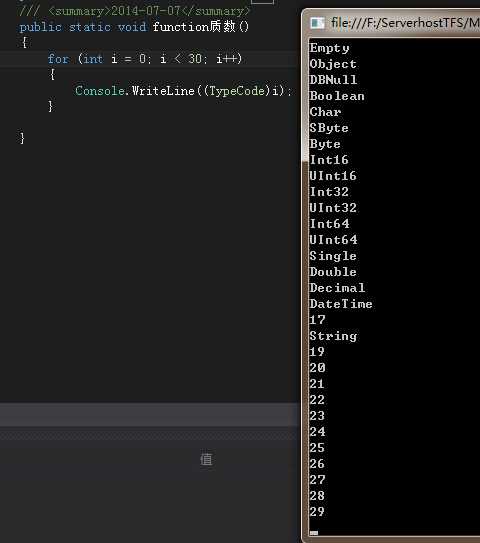
Task: Click the method name 'function质数'
Action: click(194, 26)
